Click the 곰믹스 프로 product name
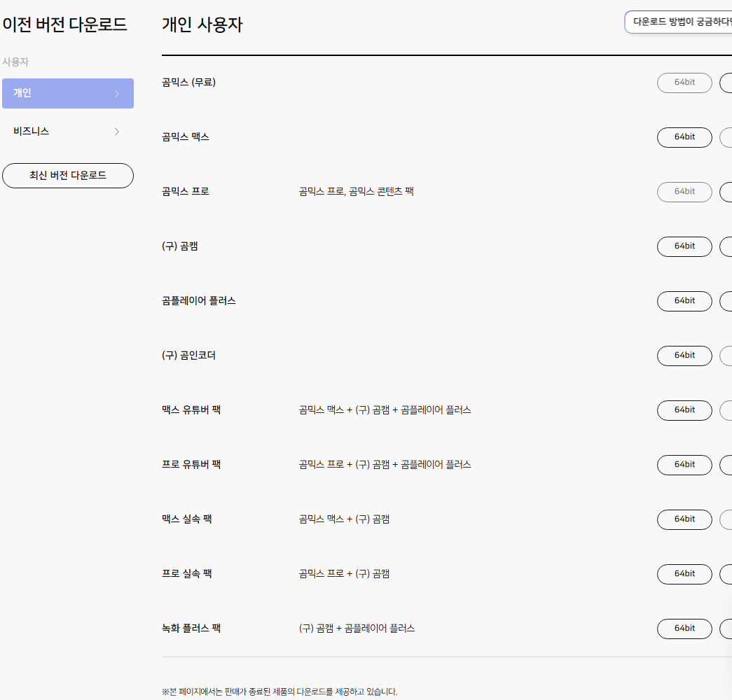The height and width of the screenshot is (700, 732). coord(186,192)
